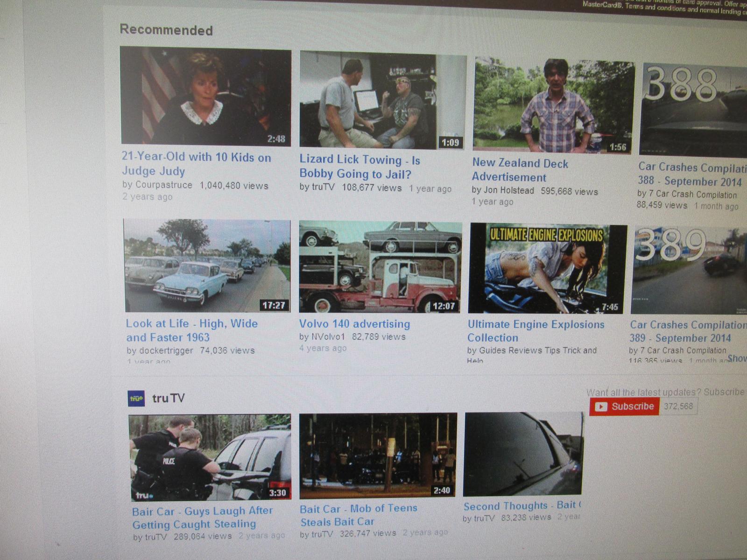
Task: Open 'Second Thoughts - Bait' title link
Action: coord(522,506)
